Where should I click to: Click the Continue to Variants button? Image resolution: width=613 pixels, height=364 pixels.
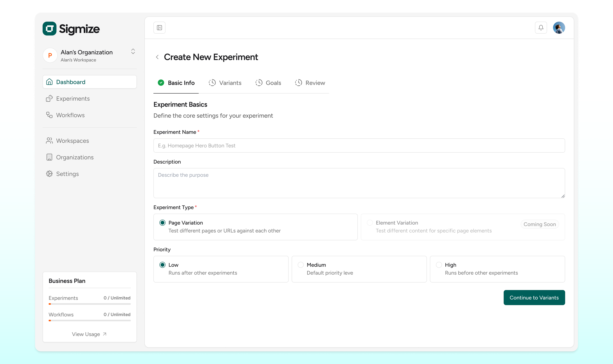coord(534,298)
